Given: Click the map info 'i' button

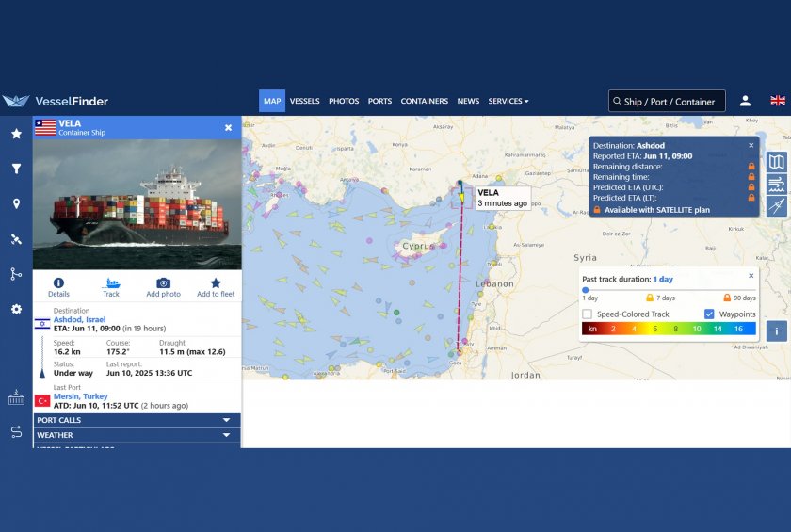Looking at the screenshot, I should [x=776, y=331].
